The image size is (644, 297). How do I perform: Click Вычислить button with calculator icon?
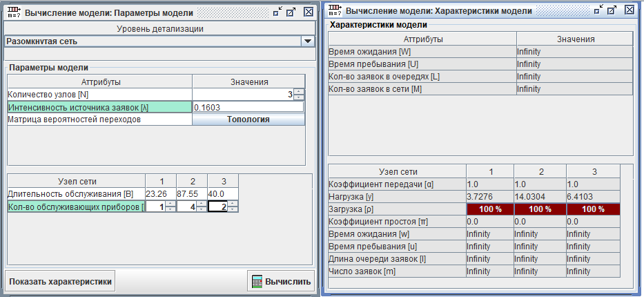pyautogui.click(x=282, y=282)
